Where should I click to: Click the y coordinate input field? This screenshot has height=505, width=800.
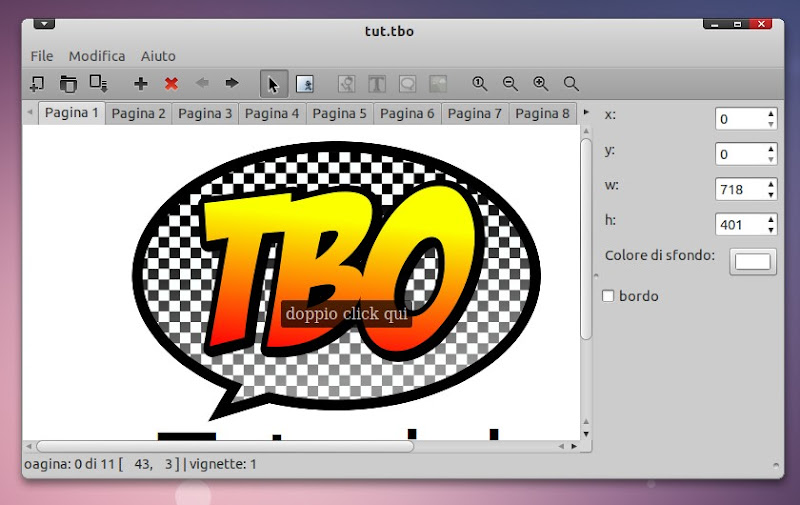tap(740, 154)
